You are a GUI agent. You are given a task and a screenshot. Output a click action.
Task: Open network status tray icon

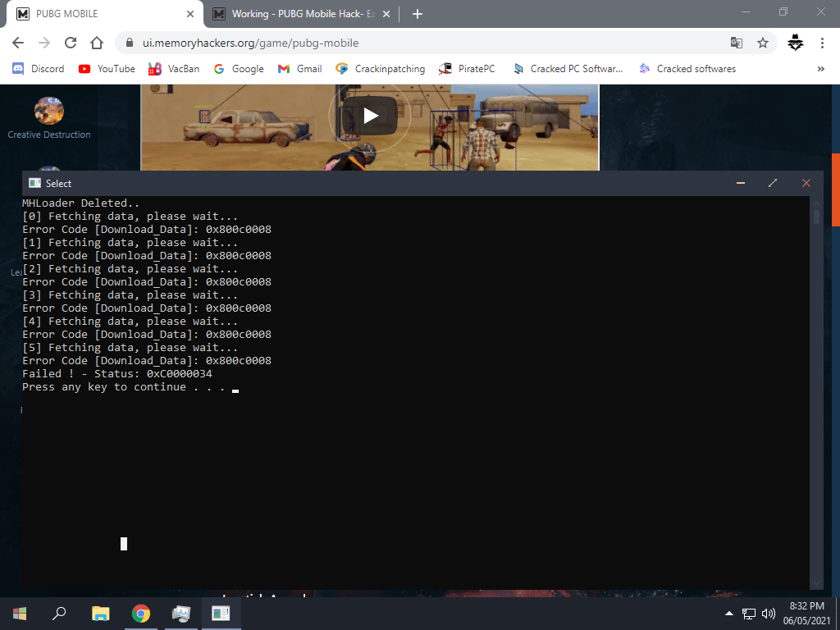point(748,614)
